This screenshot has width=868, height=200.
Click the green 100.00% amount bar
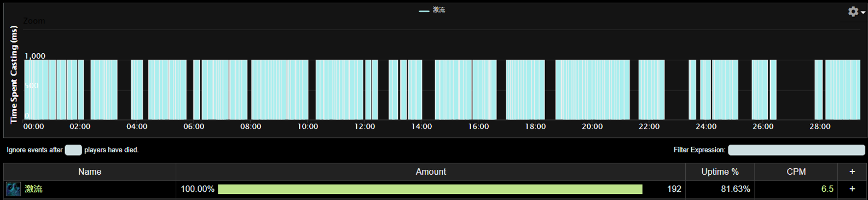[x=430, y=189]
